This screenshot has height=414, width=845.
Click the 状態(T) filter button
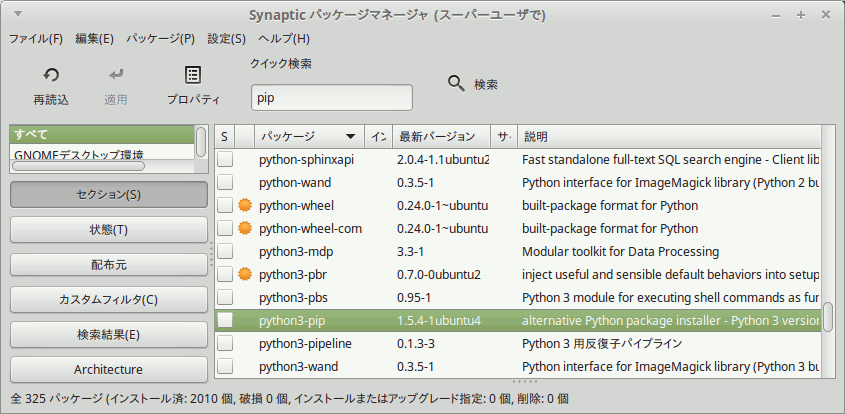(x=108, y=230)
